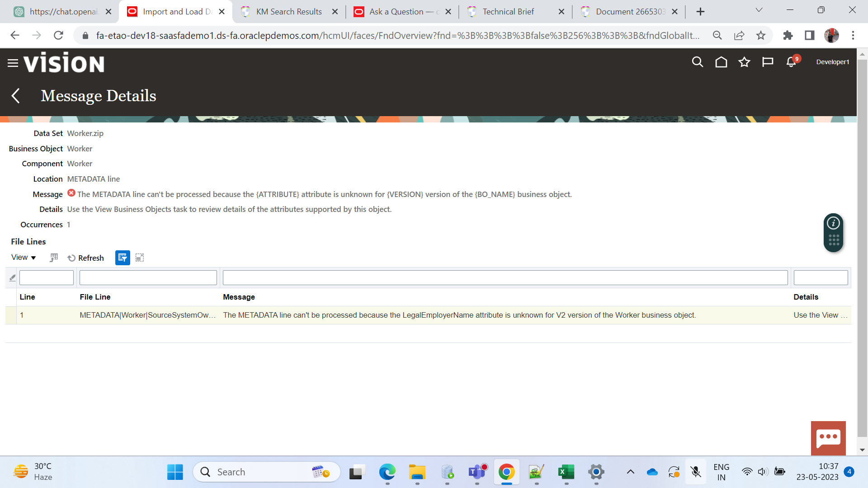Open the navigation hamburger menu
The image size is (868, 488).
13,63
